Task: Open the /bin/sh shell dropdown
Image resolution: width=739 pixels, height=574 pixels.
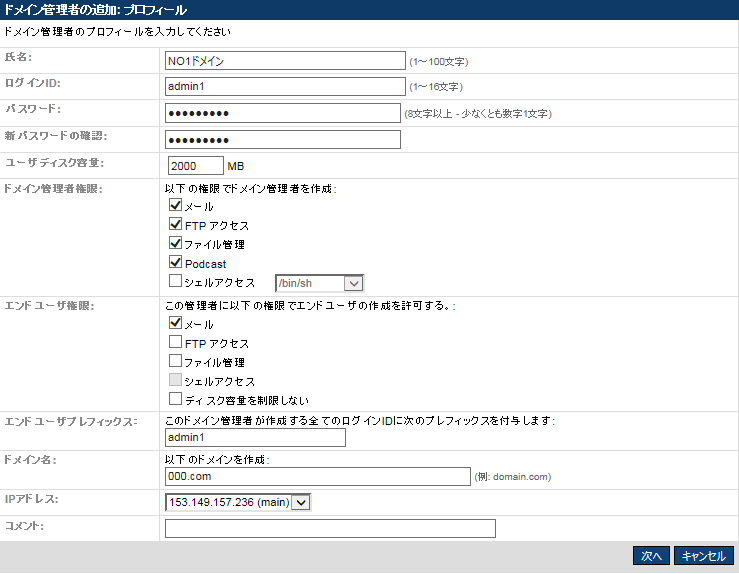Action: pyautogui.click(x=319, y=283)
